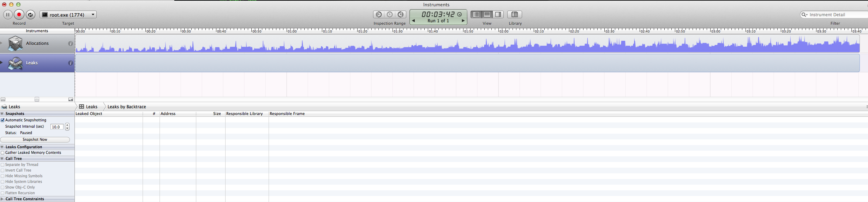Click the Allocations instrument info icon
868x202 pixels.
coord(71,44)
